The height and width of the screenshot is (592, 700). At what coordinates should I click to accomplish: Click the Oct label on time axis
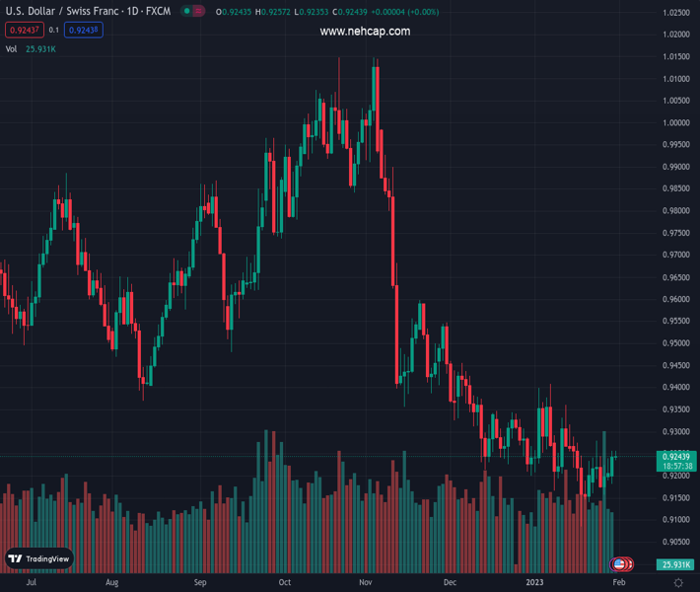(x=284, y=583)
